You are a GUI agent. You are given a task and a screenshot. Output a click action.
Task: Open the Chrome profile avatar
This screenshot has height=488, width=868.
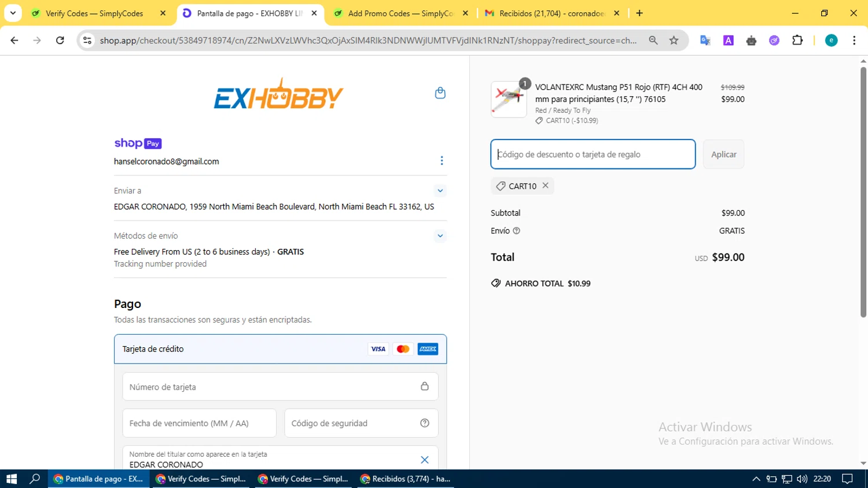(831, 40)
